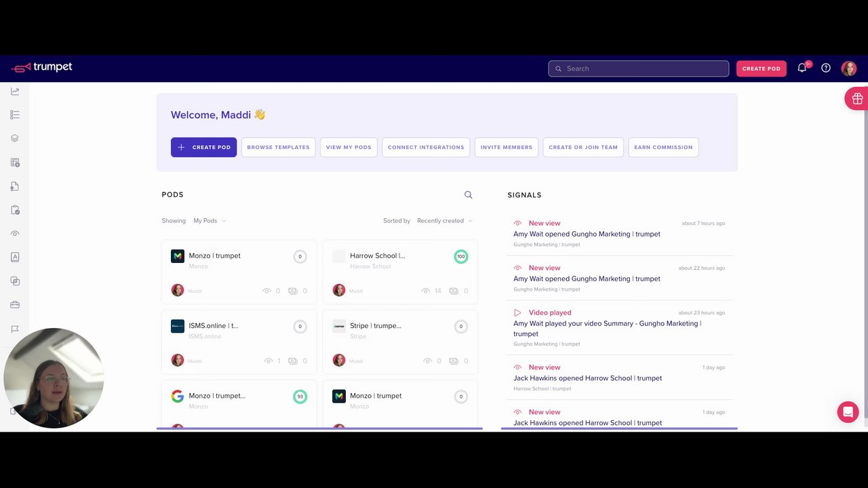
Task: Click Create or Join Team
Action: pos(583,147)
